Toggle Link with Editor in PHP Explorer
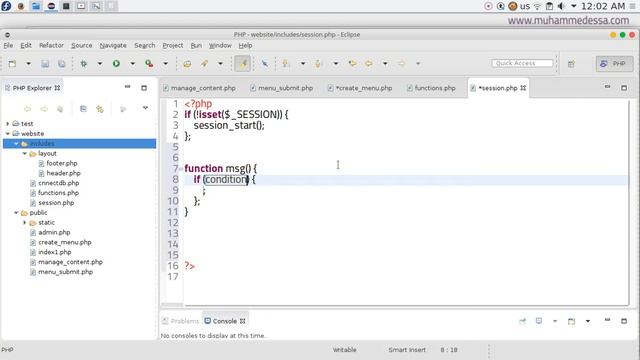The height and width of the screenshot is (360, 640). 100,109
